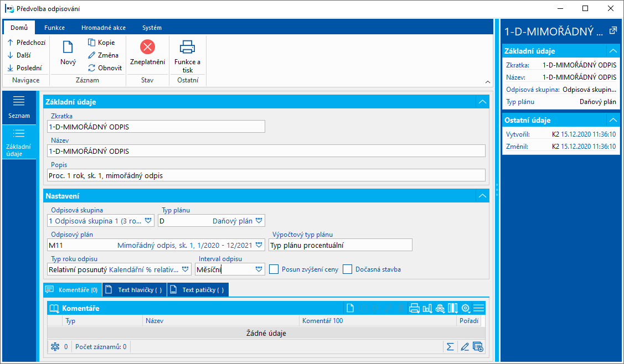Viewport: 624px width, 364px height.
Task: Click Změna to edit the record
Action: (103, 55)
